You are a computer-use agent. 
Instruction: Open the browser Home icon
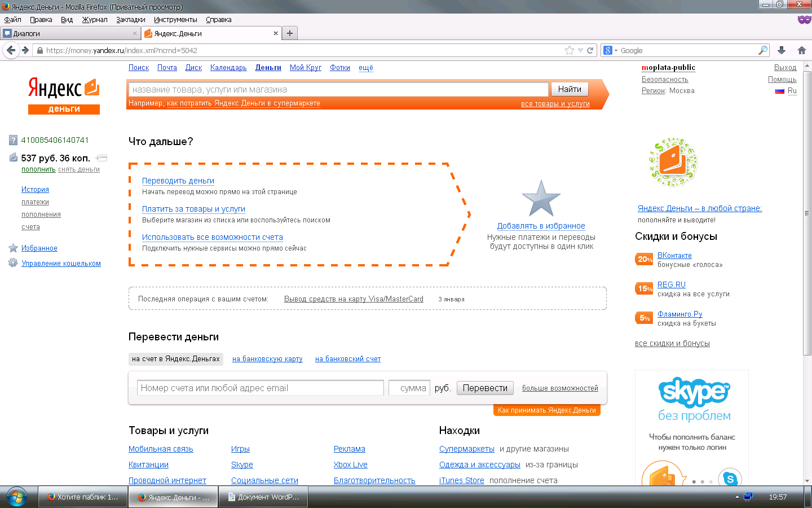(802, 50)
